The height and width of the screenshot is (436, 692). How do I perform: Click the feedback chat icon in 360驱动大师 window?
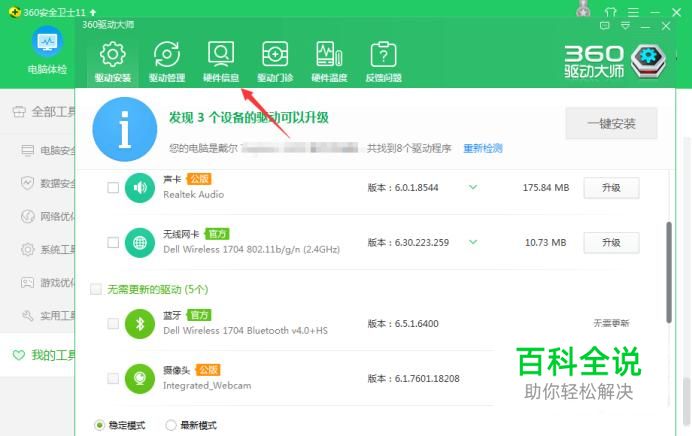(605, 26)
